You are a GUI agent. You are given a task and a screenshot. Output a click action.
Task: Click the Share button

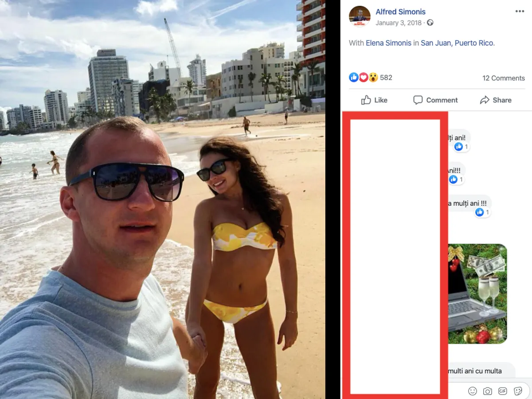point(496,100)
